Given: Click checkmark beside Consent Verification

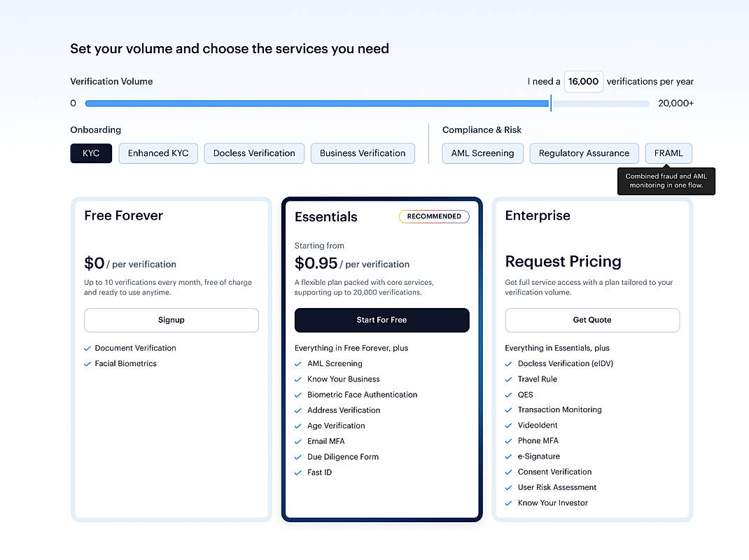Looking at the screenshot, I should tap(508, 472).
